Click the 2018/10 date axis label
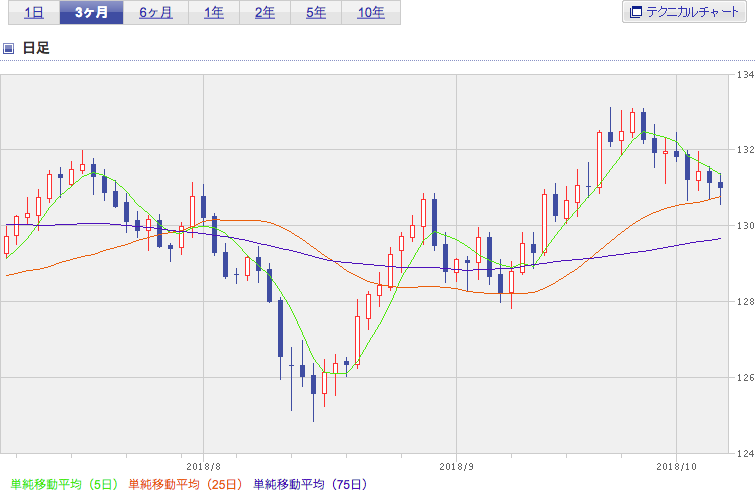755x493 pixels. [x=677, y=467]
